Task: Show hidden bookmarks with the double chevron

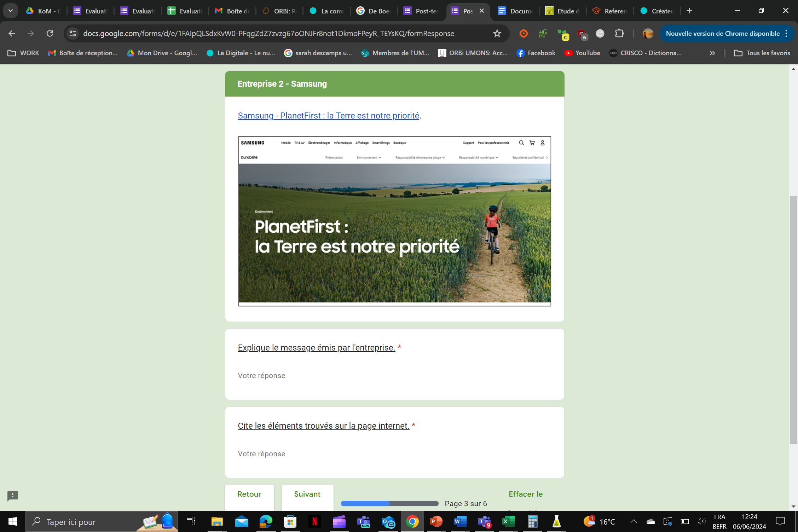Action: [712, 53]
